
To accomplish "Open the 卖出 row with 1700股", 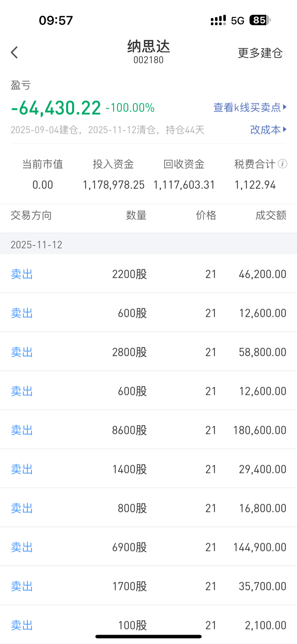I will [148, 586].
